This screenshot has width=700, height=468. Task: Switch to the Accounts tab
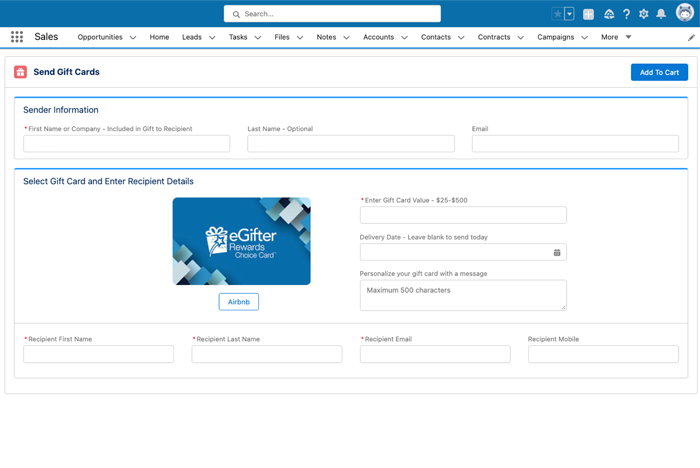click(378, 37)
